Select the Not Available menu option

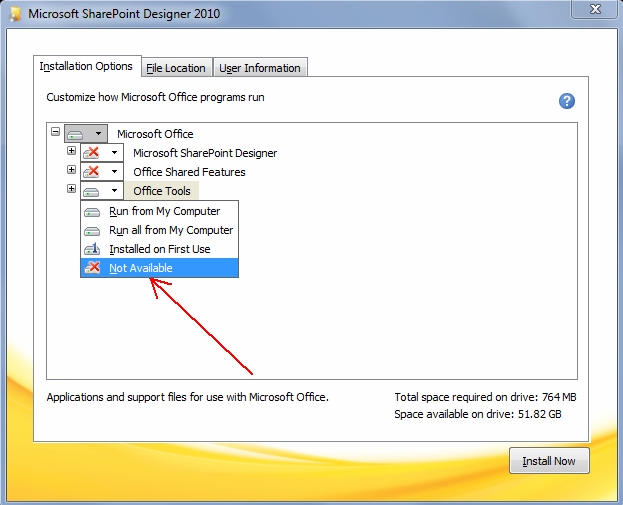tap(159, 268)
